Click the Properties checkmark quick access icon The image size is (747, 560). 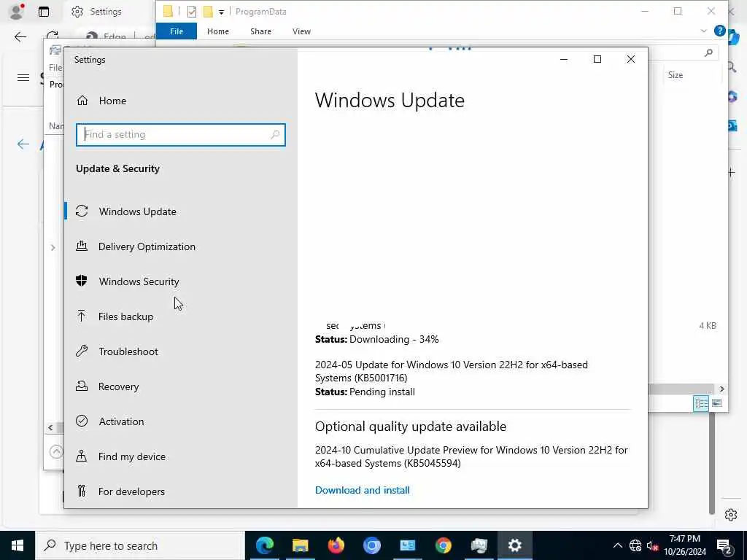click(192, 12)
